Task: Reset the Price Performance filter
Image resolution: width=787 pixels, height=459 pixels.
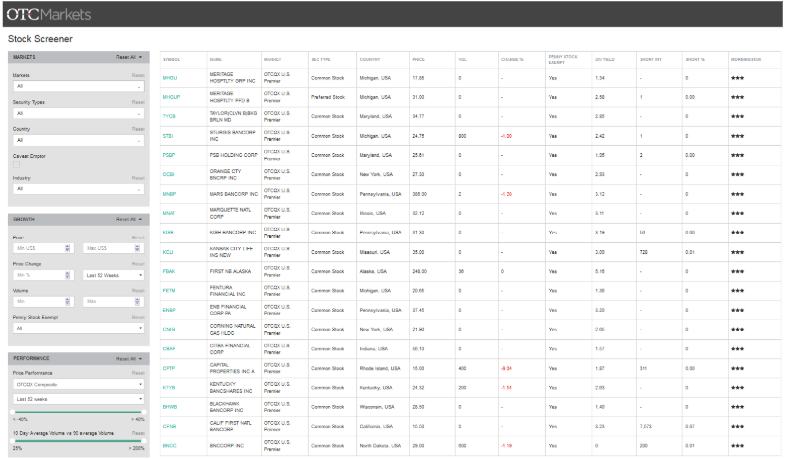Action: 138,373
